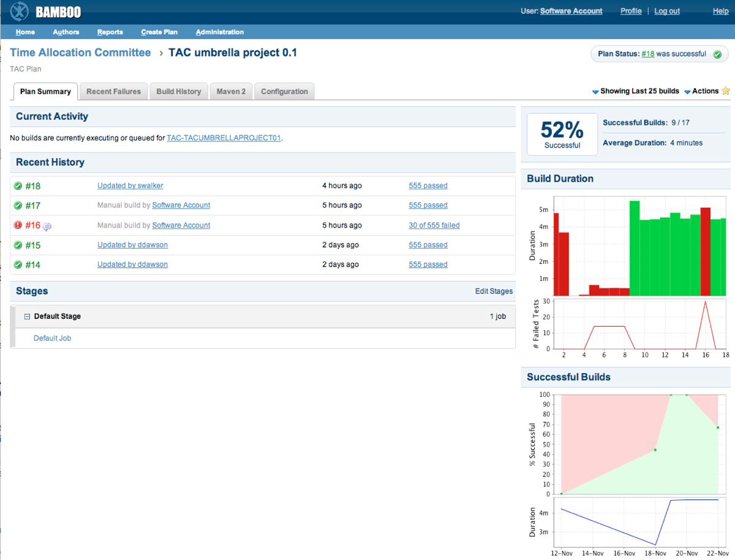This screenshot has height=560, width=735.
Task: Click Software Account link on build #16 row
Action: pos(181,225)
